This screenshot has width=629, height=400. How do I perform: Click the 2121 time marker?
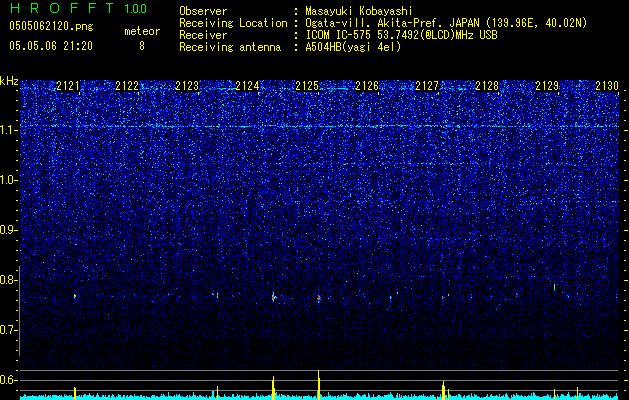[68, 86]
